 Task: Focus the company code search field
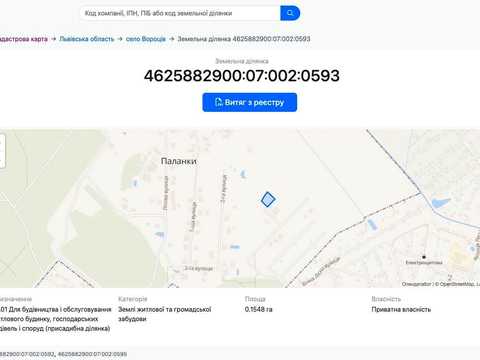(x=180, y=13)
